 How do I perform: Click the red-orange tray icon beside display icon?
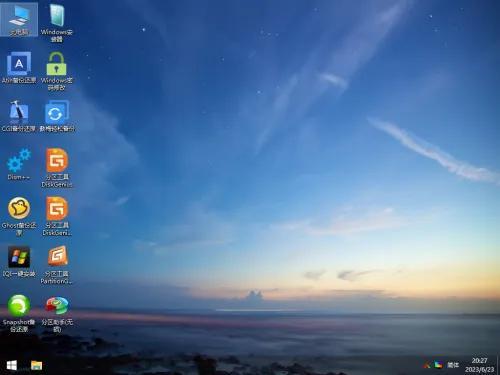427,365
